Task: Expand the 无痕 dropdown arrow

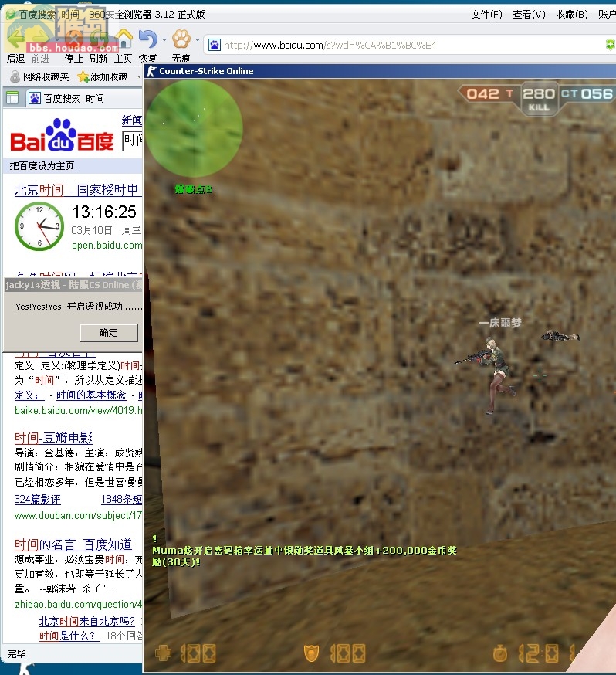Action: click(198, 39)
